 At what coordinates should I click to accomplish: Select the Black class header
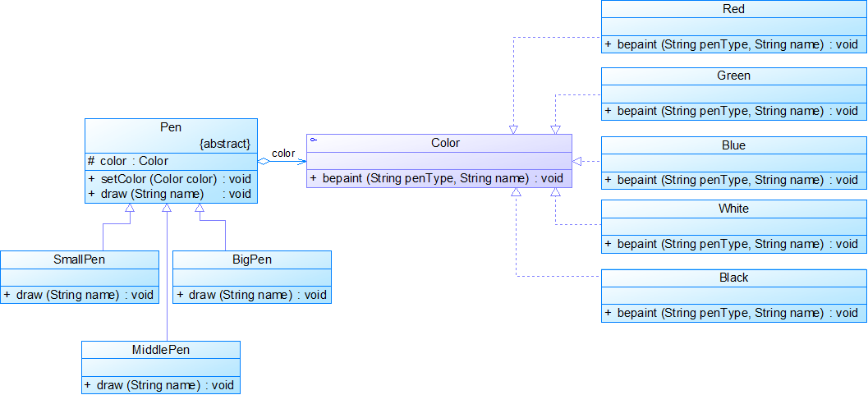(733, 278)
